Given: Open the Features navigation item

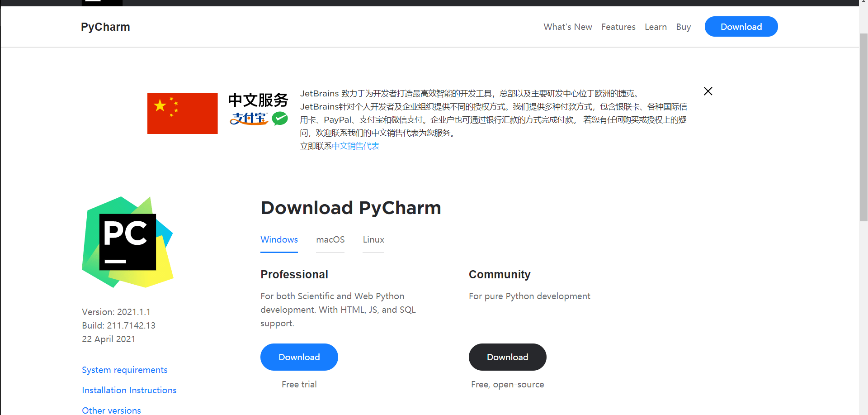Looking at the screenshot, I should (618, 27).
